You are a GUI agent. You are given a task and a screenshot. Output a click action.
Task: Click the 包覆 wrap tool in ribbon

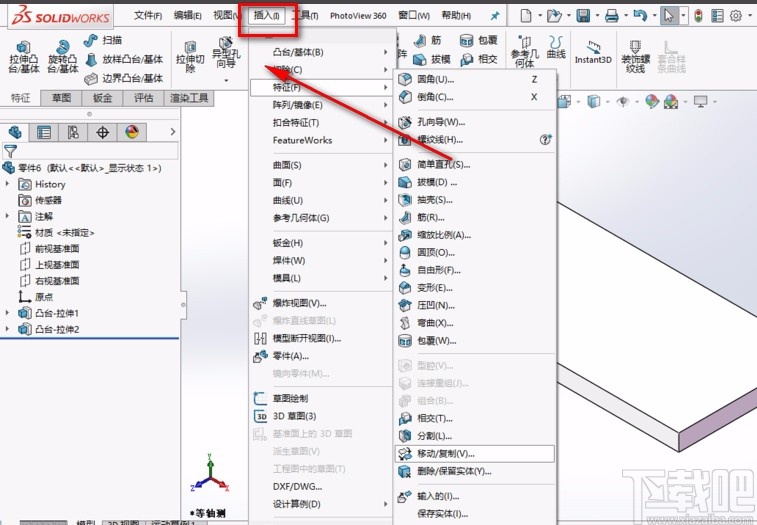(x=478, y=41)
